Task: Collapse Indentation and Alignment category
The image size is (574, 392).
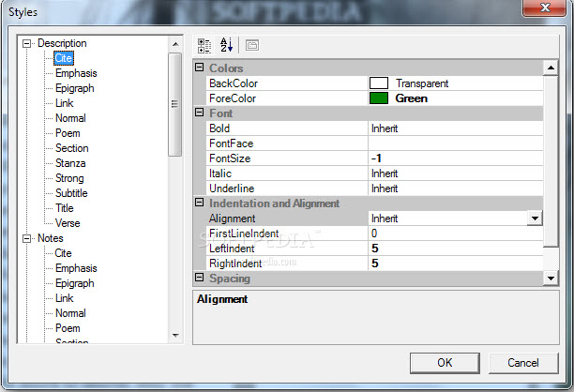Action: pos(199,204)
